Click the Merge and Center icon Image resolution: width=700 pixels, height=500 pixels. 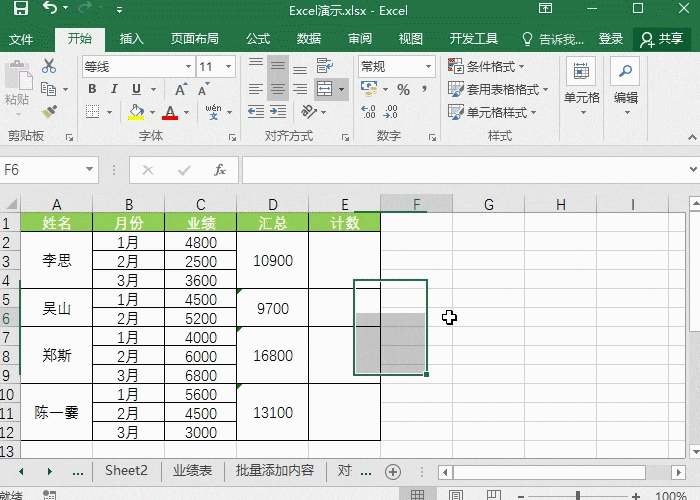(324, 90)
